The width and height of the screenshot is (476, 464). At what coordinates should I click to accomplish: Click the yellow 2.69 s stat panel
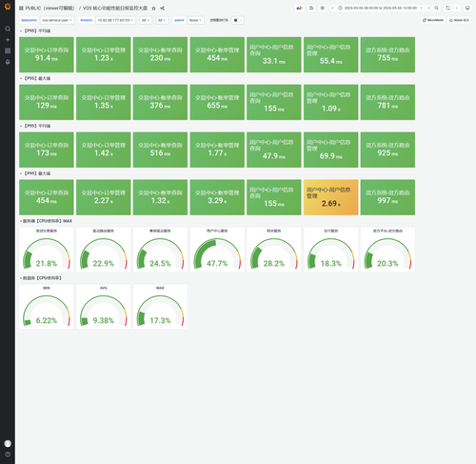click(330, 197)
